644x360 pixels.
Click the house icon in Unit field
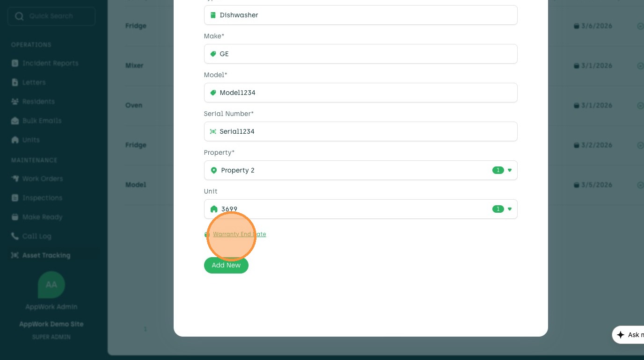tap(214, 209)
